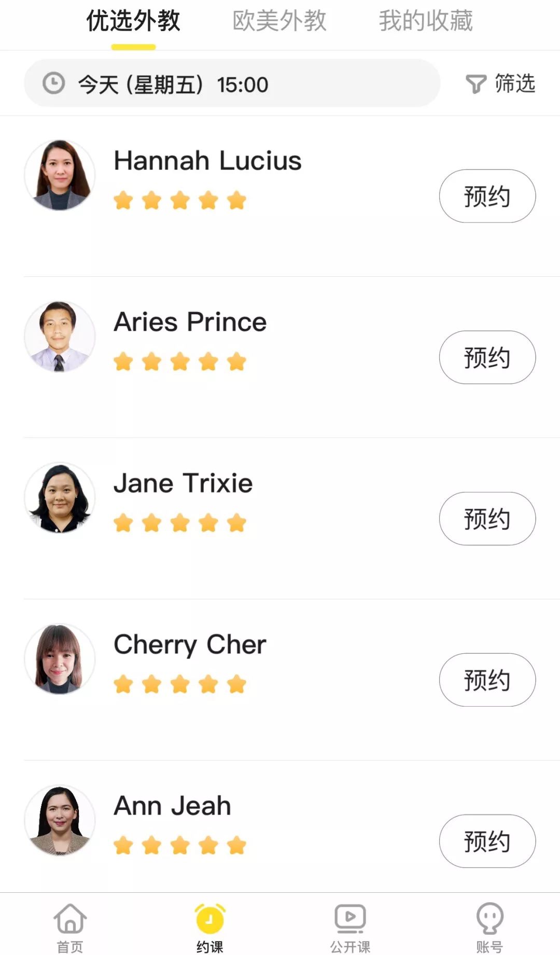Open the 今天 (星期五) 15:00 time picker
Viewport: 560px width, 955px height.
tap(232, 83)
